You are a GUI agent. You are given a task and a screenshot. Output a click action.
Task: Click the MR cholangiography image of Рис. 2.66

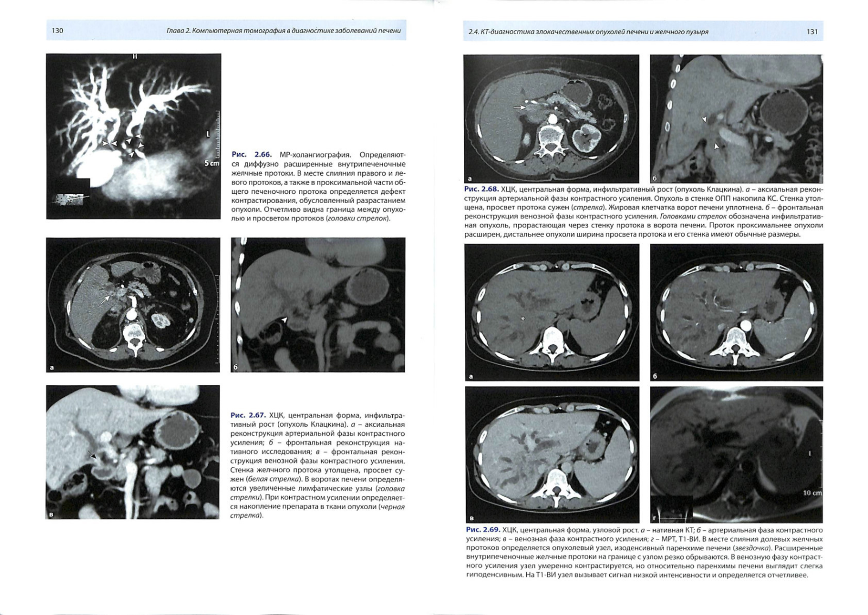pyautogui.click(x=133, y=136)
